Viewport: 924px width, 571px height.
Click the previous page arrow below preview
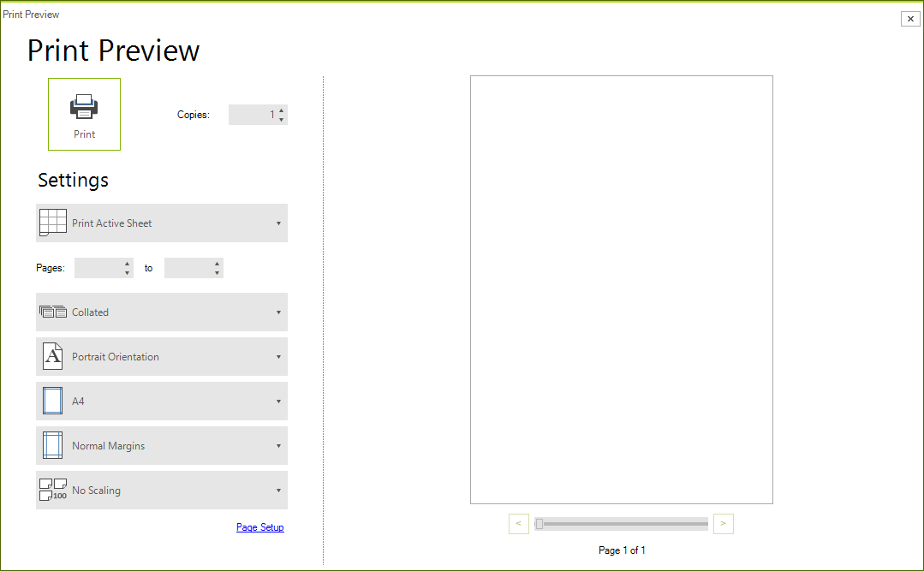point(518,523)
